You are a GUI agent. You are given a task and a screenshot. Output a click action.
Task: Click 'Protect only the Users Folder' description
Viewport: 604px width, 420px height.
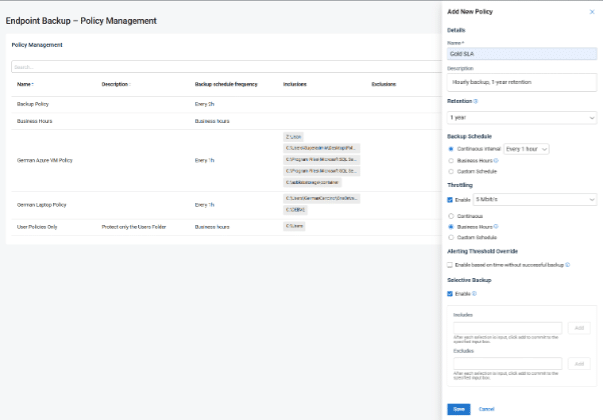[134, 227]
